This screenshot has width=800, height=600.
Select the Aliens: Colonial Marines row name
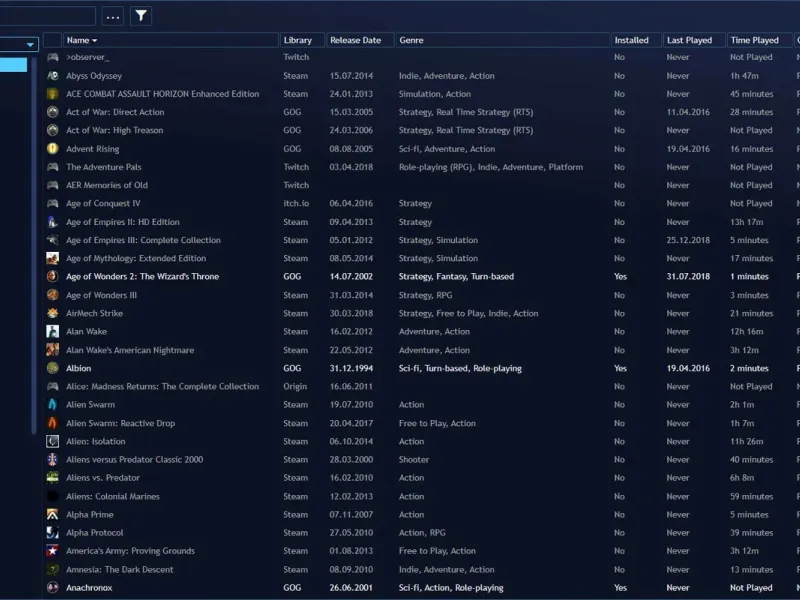pos(113,496)
